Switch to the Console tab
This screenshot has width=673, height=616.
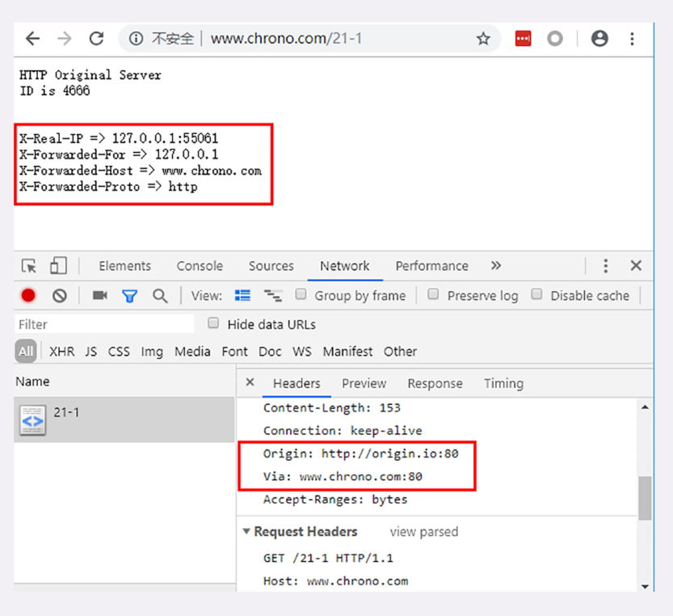click(200, 266)
